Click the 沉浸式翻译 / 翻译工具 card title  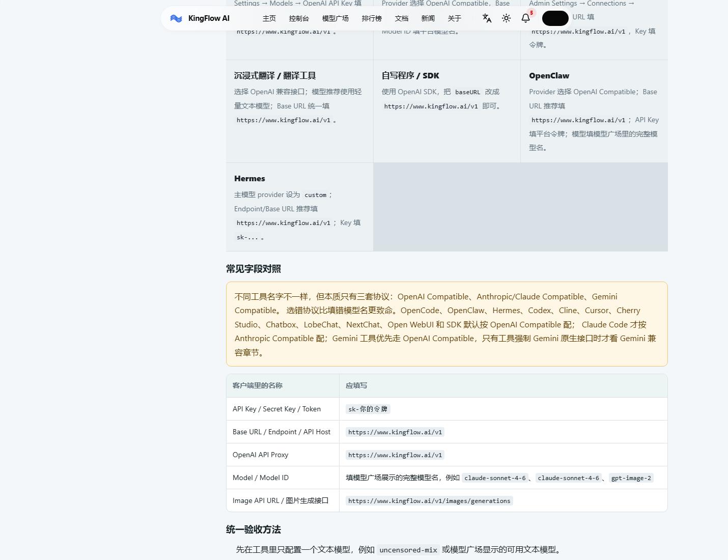(x=275, y=75)
